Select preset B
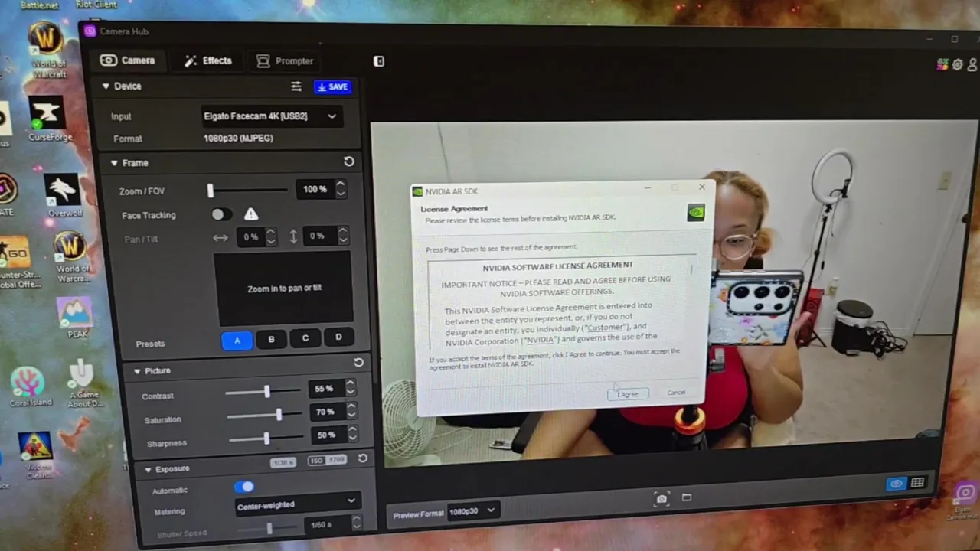The height and width of the screenshot is (551, 980). tap(271, 339)
